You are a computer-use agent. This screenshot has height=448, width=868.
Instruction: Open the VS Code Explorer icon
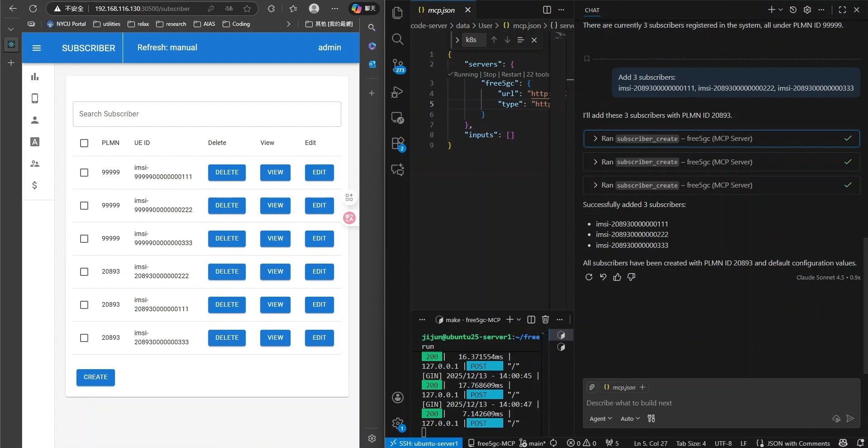tap(397, 13)
